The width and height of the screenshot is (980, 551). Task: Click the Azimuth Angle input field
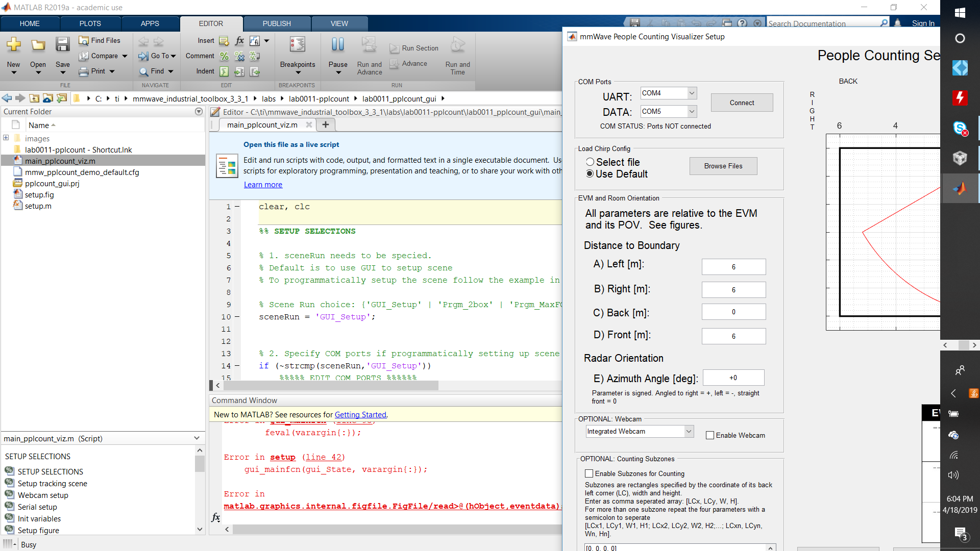(x=733, y=378)
